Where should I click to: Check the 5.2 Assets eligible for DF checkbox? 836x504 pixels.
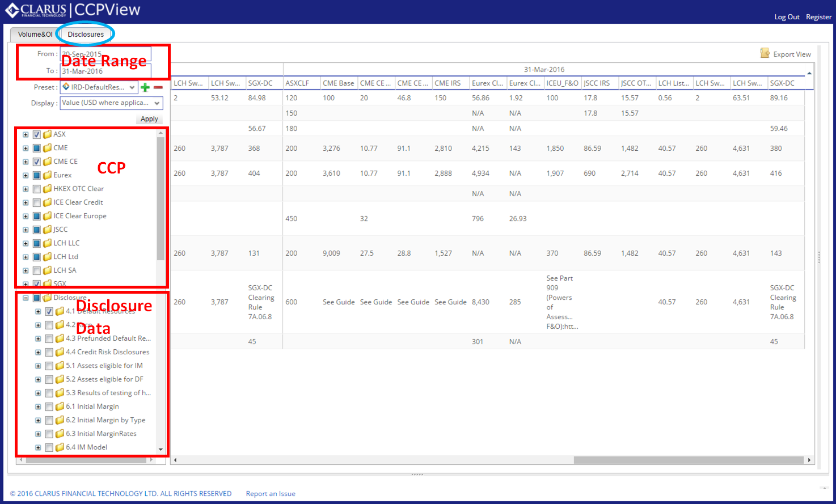tap(49, 379)
